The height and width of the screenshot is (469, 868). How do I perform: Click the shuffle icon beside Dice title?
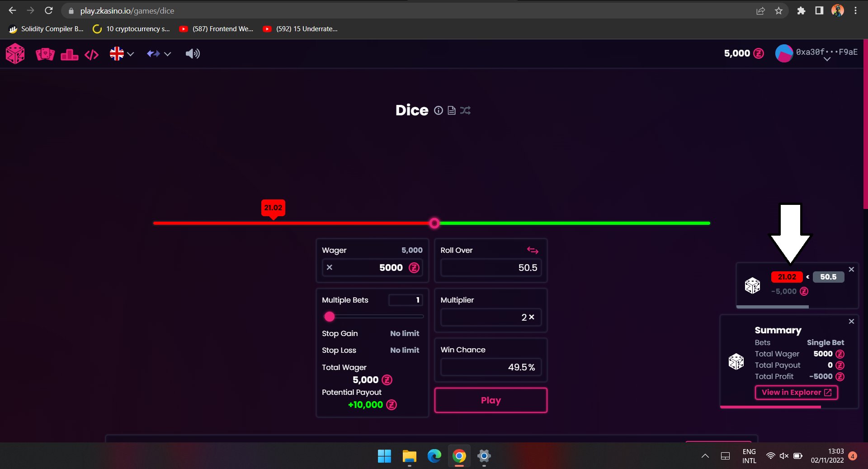[465, 110]
